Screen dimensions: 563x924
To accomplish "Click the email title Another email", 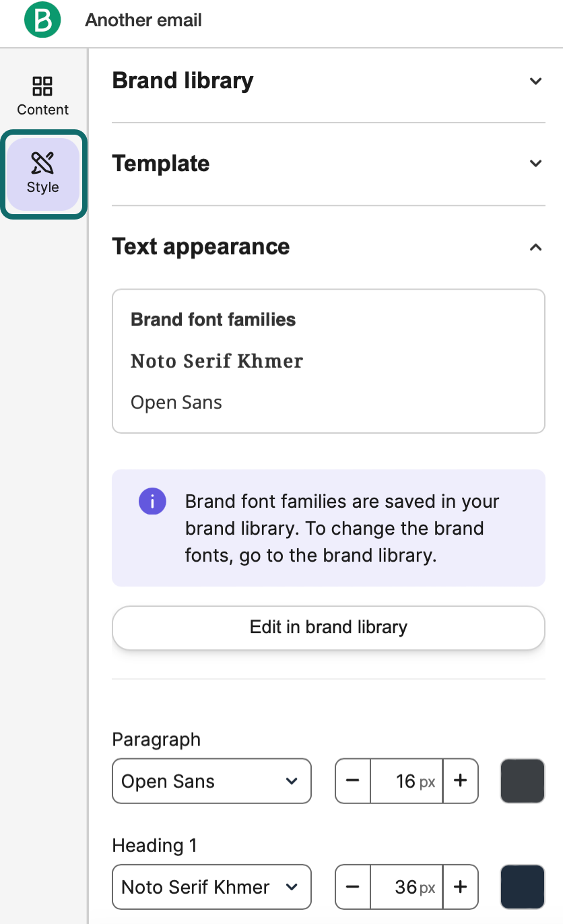I will pos(142,20).
